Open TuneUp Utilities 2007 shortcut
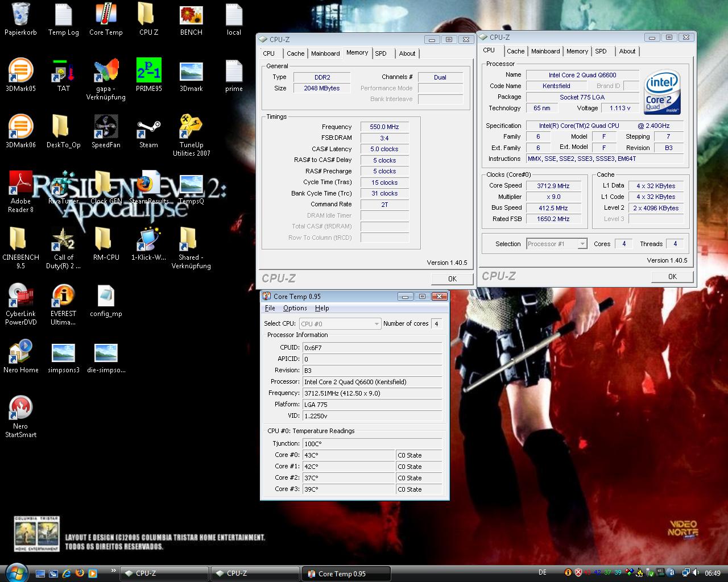728x582 pixels. click(191, 135)
